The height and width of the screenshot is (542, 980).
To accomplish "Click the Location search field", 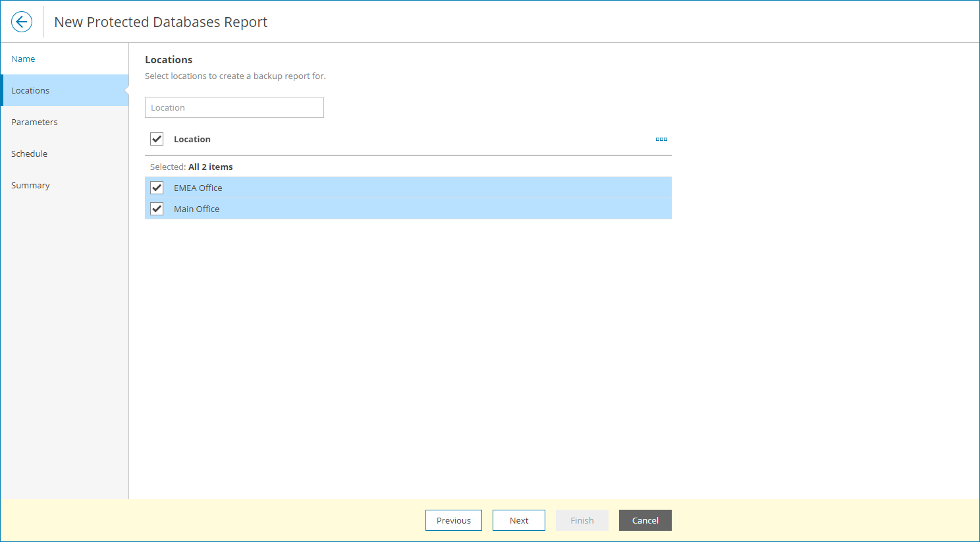I will [234, 107].
